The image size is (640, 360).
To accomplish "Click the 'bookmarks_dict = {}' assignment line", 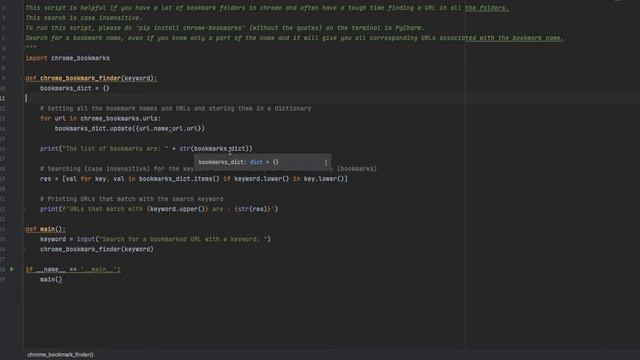I will point(75,88).
